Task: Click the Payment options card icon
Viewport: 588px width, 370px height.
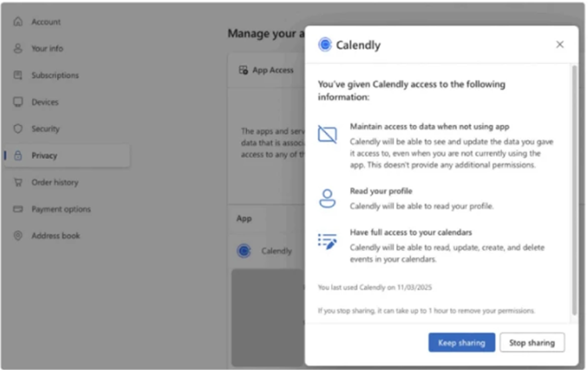Action: 18,209
